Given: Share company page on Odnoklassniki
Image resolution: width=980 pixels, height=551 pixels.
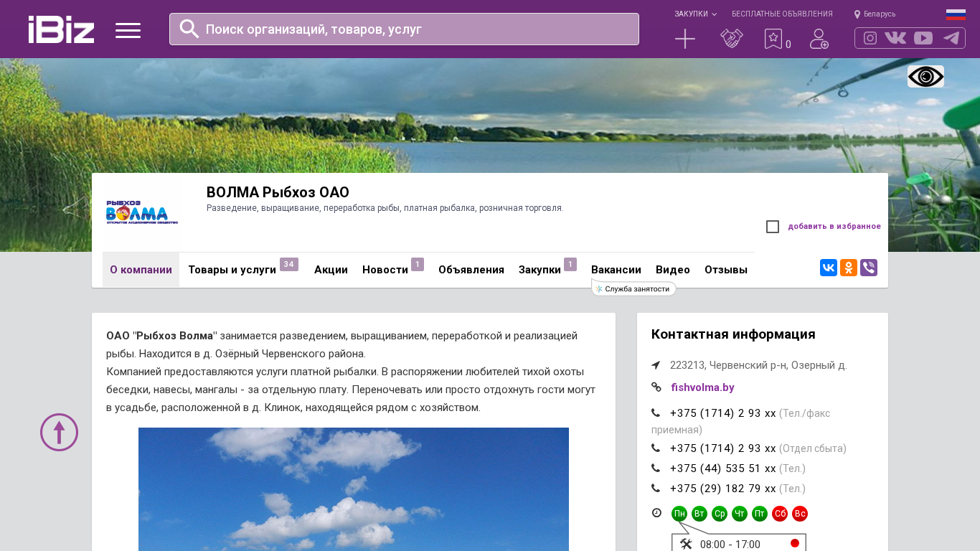Looking at the screenshot, I should click(849, 268).
